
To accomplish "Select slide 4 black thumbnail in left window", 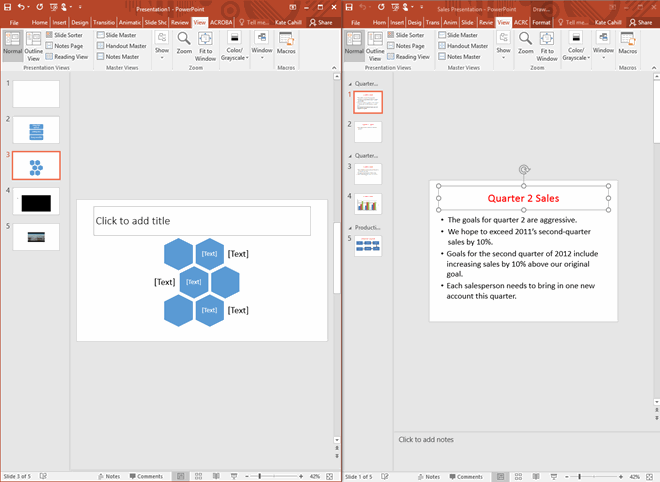I will pos(36,202).
